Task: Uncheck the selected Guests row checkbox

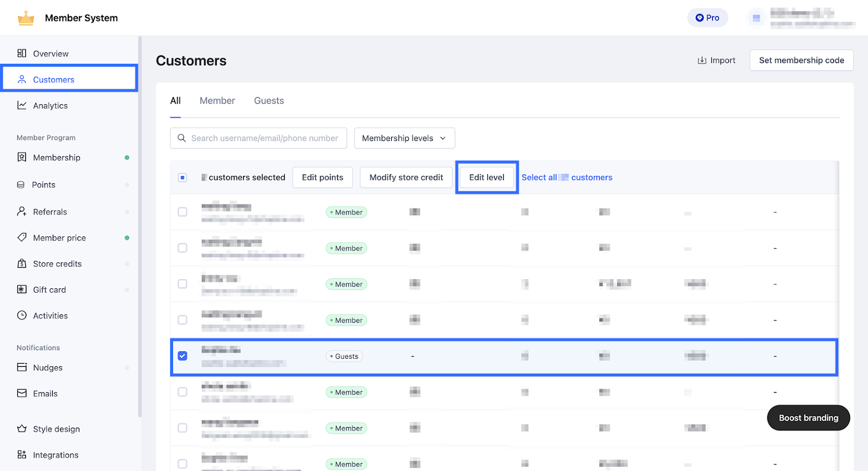Action: click(183, 356)
